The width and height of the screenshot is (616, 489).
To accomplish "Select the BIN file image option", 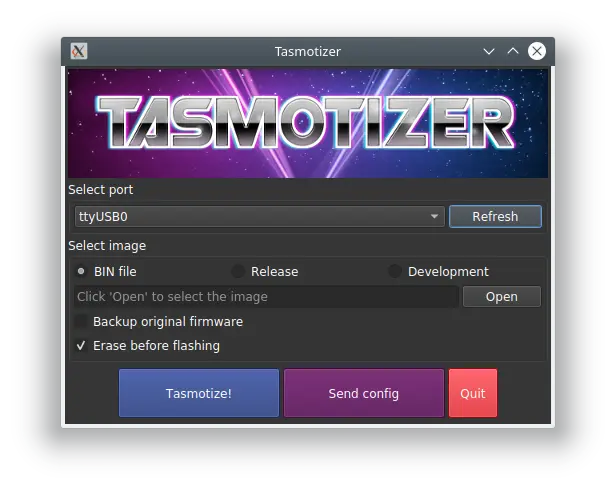I will (x=81, y=271).
